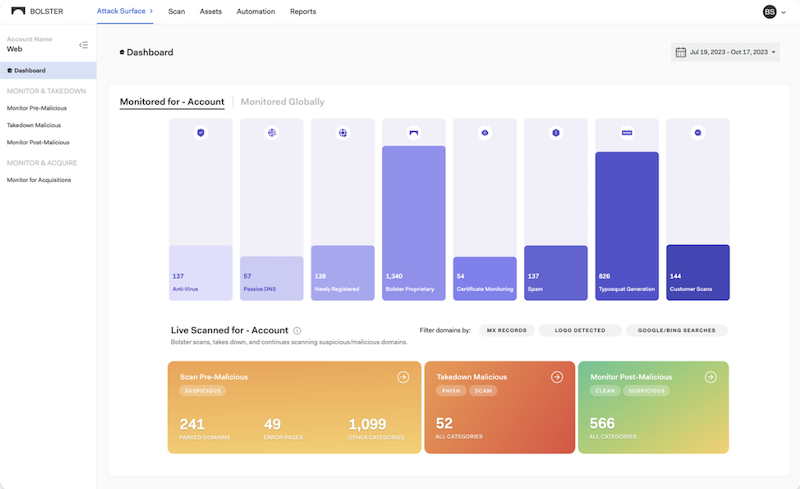Open the Assets menu
This screenshot has height=489, width=800.
point(211,11)
